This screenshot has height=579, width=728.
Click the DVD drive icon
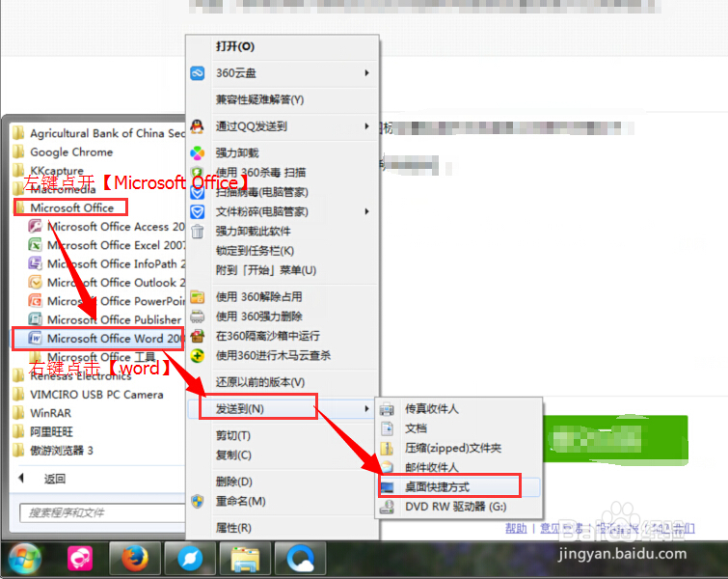[387, 507]
